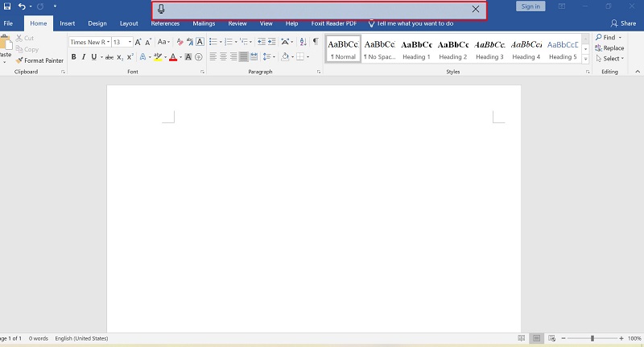Apply the Normal style

click(x=343, y=48)
